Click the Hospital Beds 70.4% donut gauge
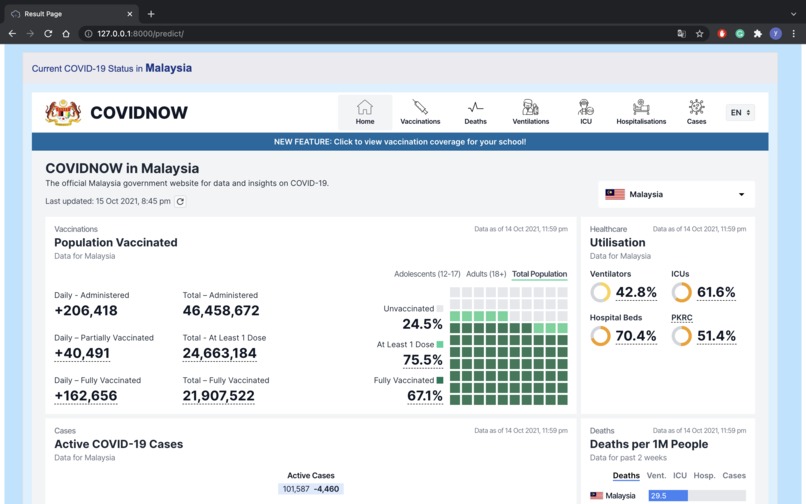Screen dimensions: 806x504 (600, 336)
